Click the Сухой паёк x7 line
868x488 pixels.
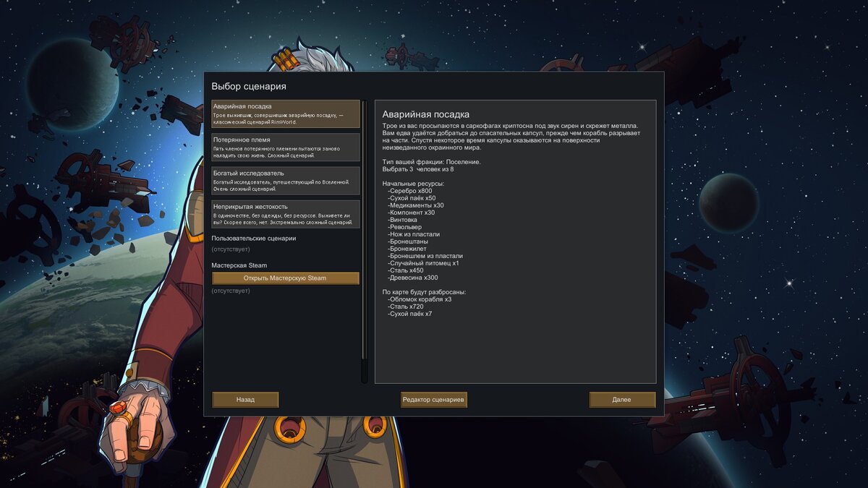pyautogui.click(x=410, y=314)
